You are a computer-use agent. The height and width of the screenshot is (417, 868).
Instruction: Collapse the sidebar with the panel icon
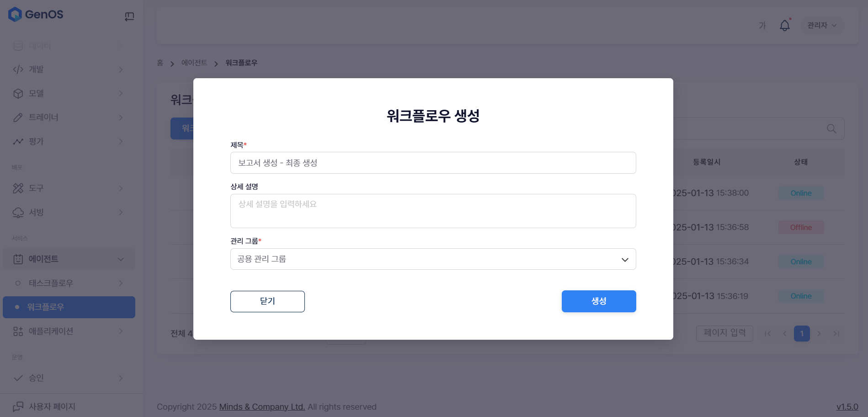129,17
